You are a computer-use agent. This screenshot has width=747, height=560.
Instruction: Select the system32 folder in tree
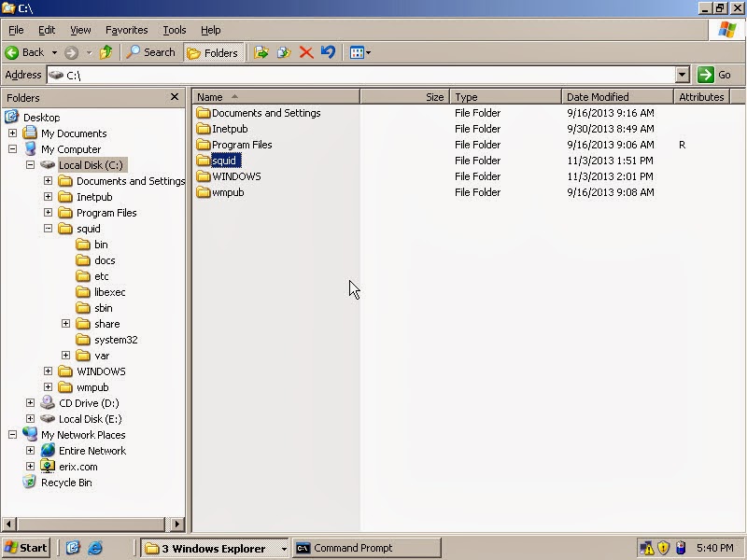click(x=116, y=340)
